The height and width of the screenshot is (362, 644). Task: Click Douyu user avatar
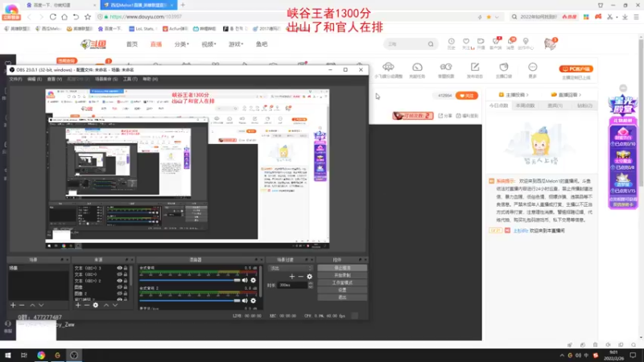tap(550, 43)
